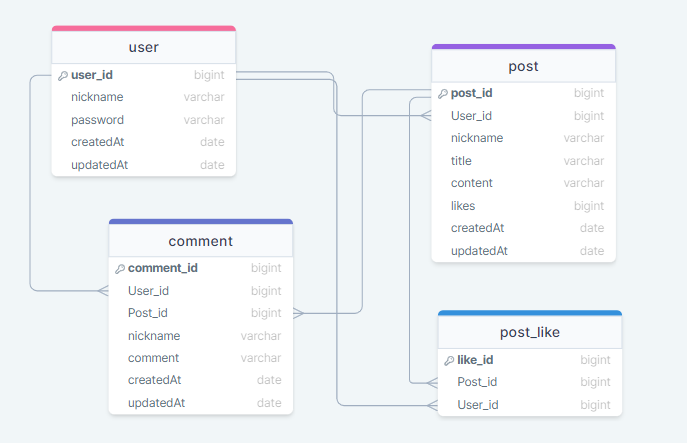
Task: Click the likes field in post table
Action: point(524,206)
